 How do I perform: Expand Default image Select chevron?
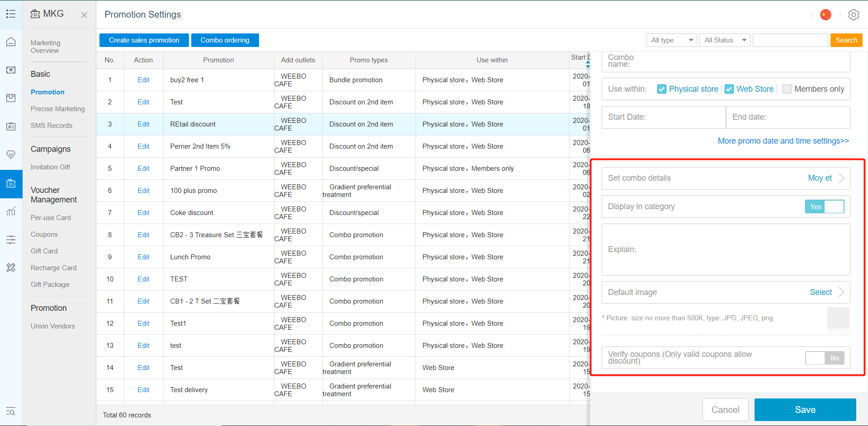841,292
